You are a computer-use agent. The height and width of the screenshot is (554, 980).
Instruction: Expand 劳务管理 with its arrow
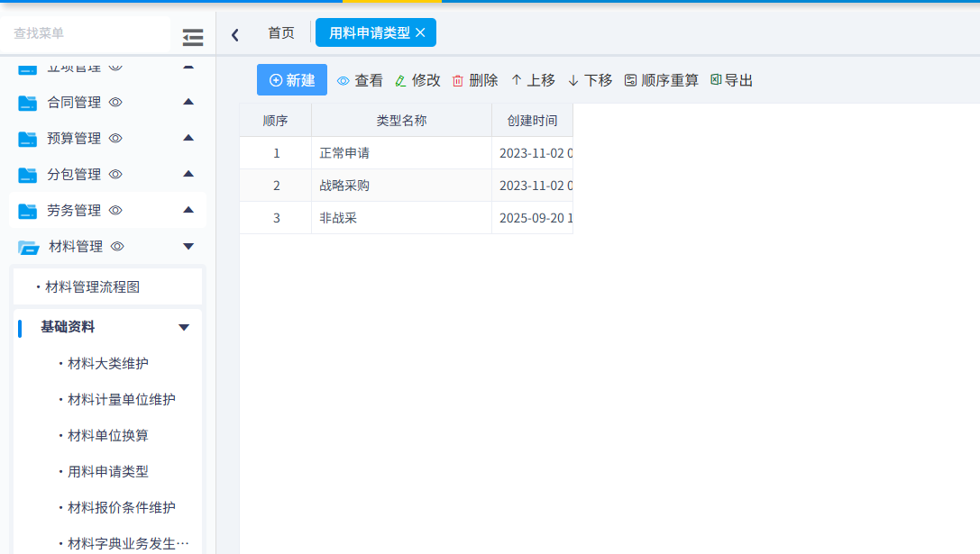pyautogui.click(x=188, y=210)
